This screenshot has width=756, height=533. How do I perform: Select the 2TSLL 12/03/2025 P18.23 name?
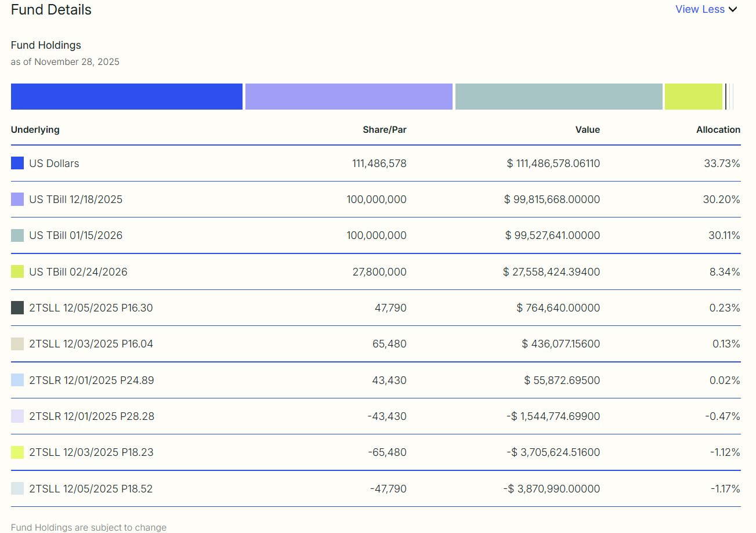[x=91, y=452]
